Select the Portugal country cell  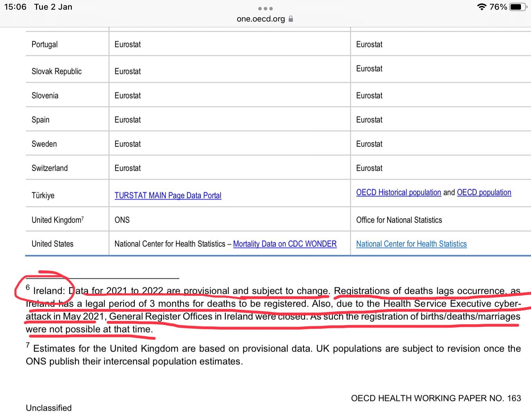coord(67,44)
